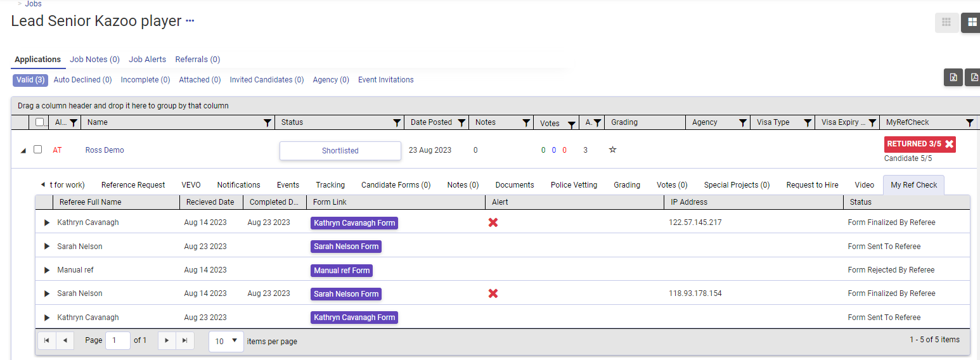Click red X alert for Kathryn Cavanagh finalized row
980x360 pixels.
(493, 222)
